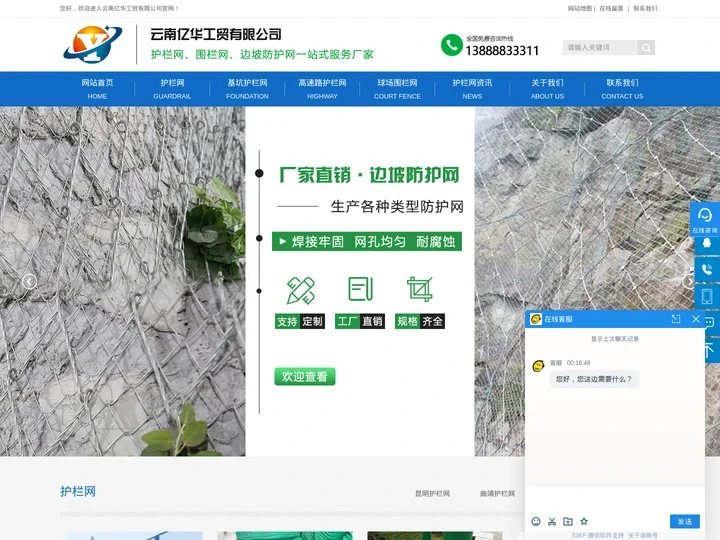
Task: Click the previous slide arrow on banner
Action: tap(29, 281)
